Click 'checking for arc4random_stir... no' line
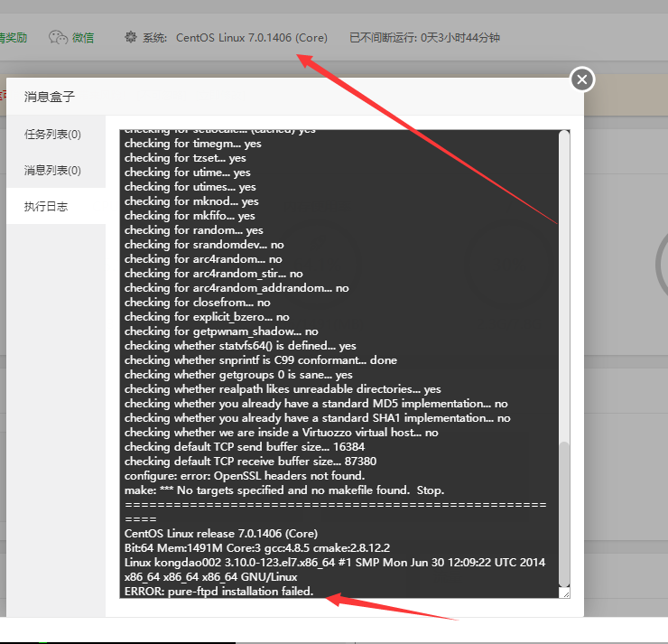Image resolution: width=668 pixels, height=644 pixels. pyautogui.click(x=214, y=273)
